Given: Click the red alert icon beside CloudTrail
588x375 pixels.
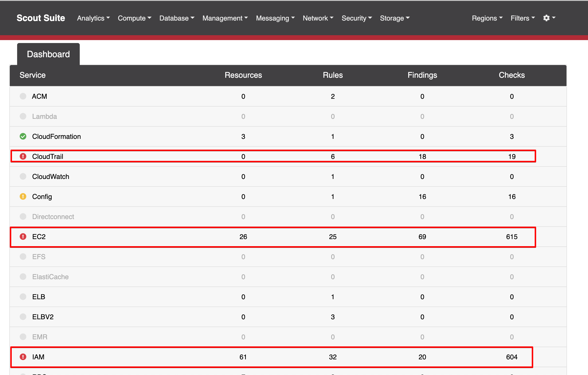Looking at the screenshot, I should pos(23,156).
